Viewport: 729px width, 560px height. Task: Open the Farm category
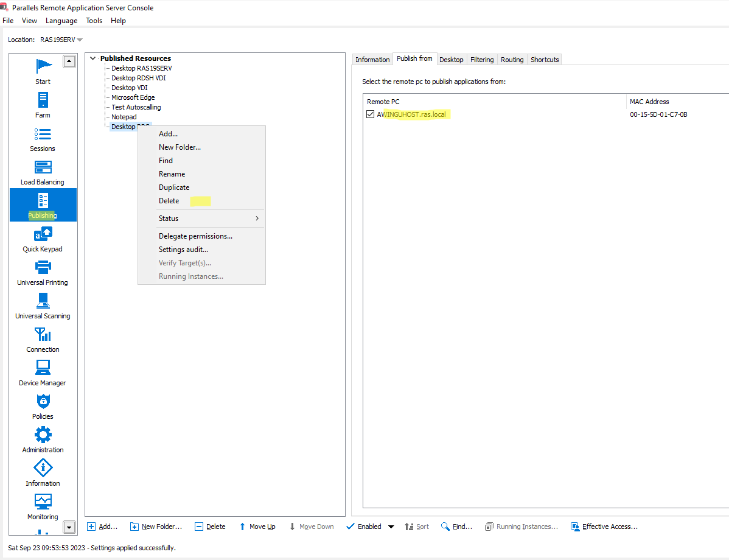coord(43,105)
